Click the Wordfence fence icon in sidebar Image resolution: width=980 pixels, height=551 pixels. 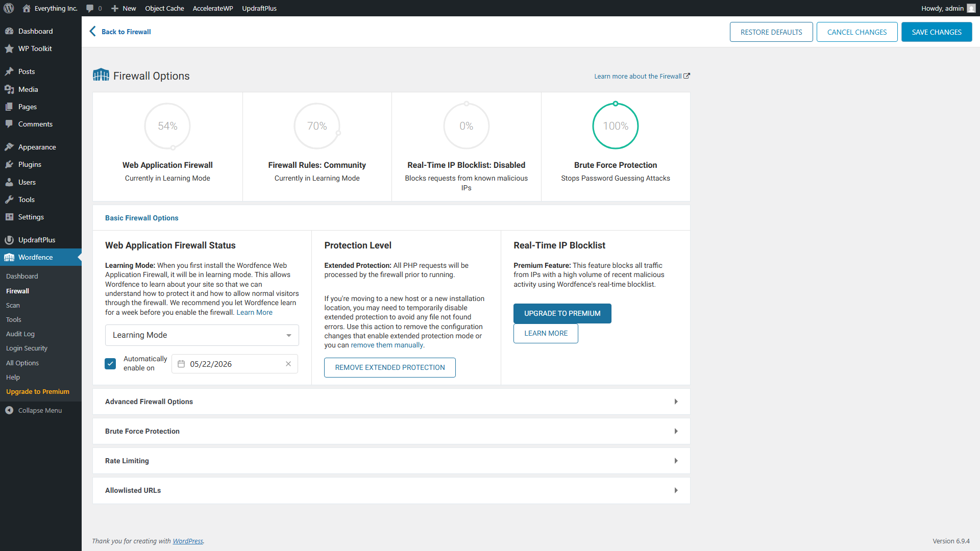[9, 257]
